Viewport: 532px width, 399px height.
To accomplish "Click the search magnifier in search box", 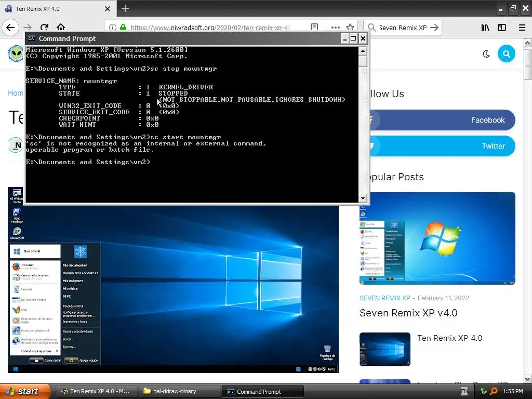I will [x=372, y=28].
